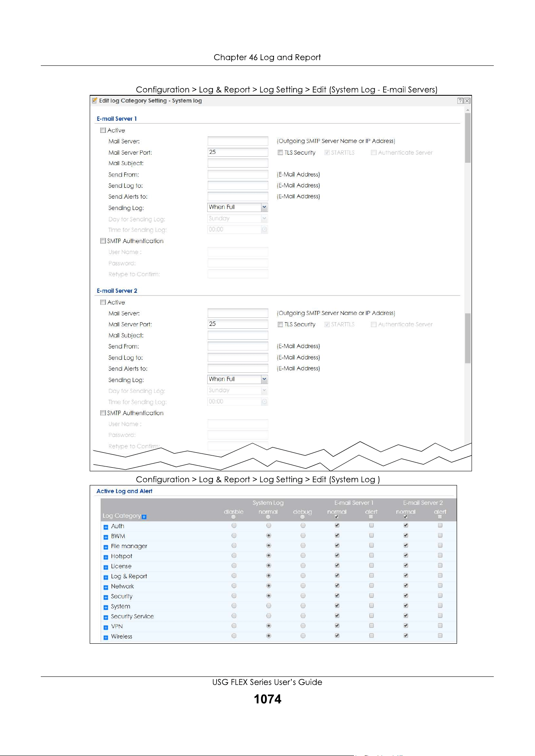Select System Log debug radio for VPN
Viewport: 535px width, 756px height.
[x=303, y=626]
